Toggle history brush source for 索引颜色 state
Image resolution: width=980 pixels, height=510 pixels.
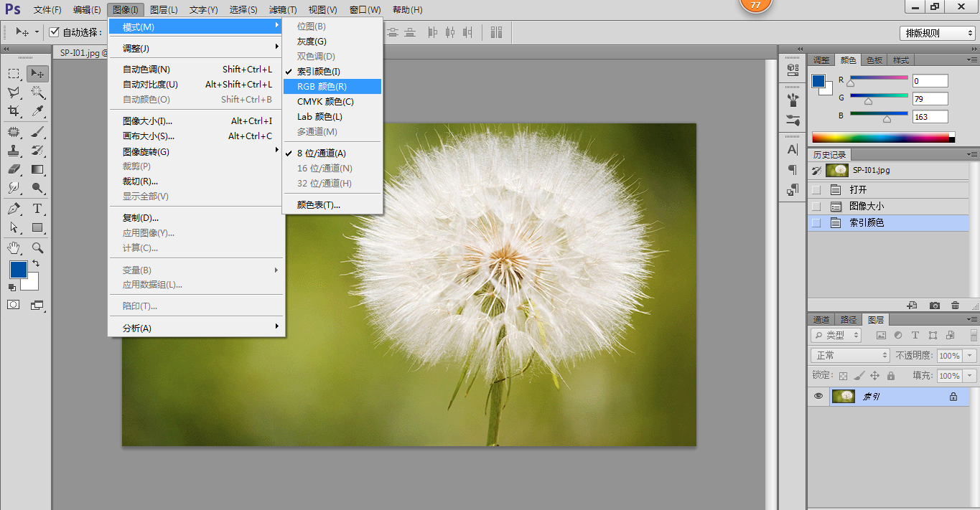[x=816, y=223]
